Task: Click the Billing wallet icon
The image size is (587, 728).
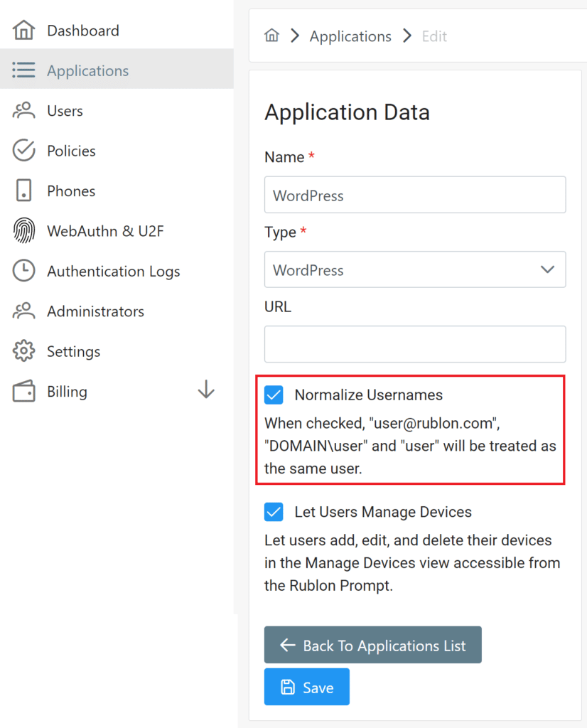Action: [23, 391]
